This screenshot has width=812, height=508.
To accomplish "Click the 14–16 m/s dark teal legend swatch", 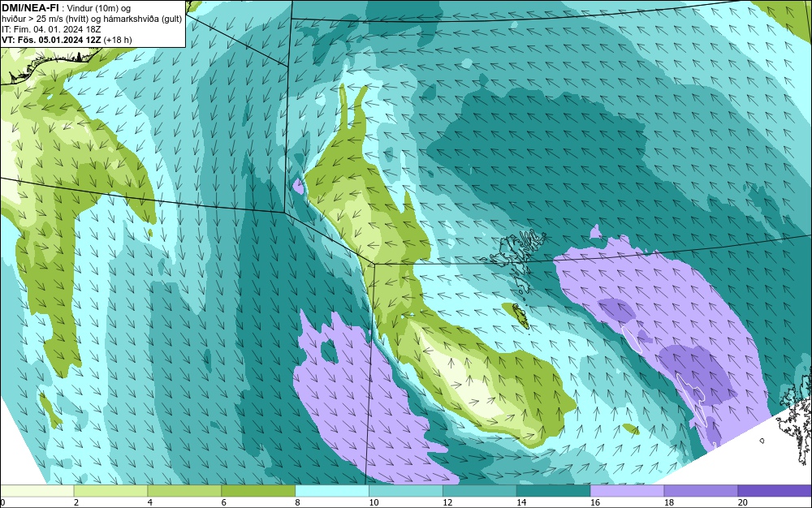I will pyautogui.click(x=554, y=490).
